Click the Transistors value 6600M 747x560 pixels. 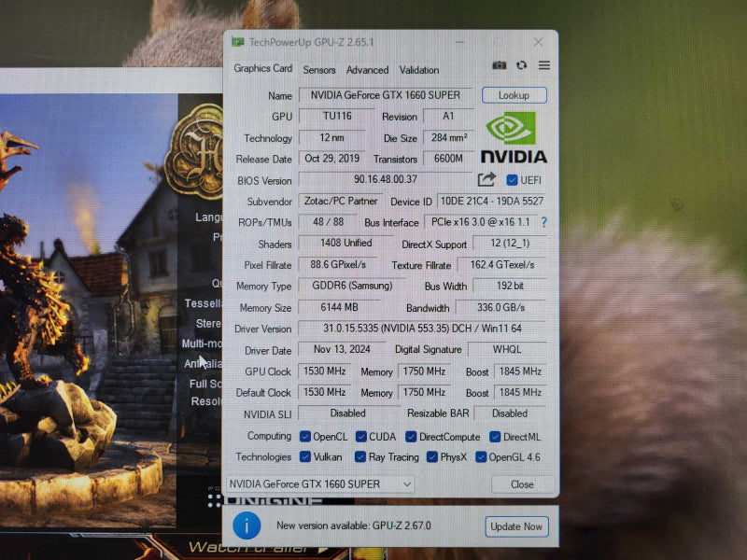tap(448, 159)
